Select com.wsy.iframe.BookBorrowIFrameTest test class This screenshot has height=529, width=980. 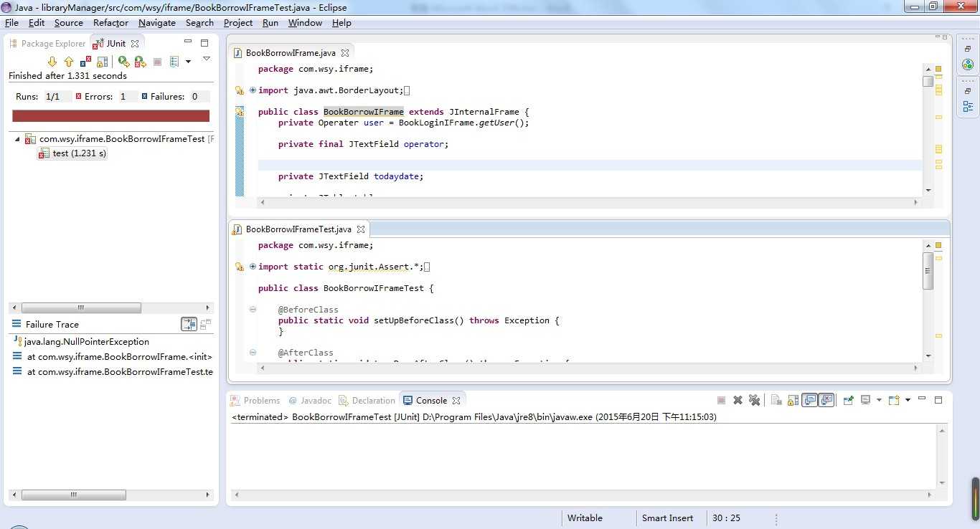[121, 139]
